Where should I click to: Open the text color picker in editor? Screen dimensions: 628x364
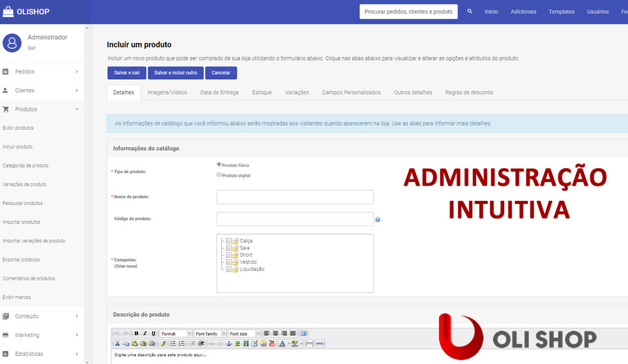pos(283,343)
